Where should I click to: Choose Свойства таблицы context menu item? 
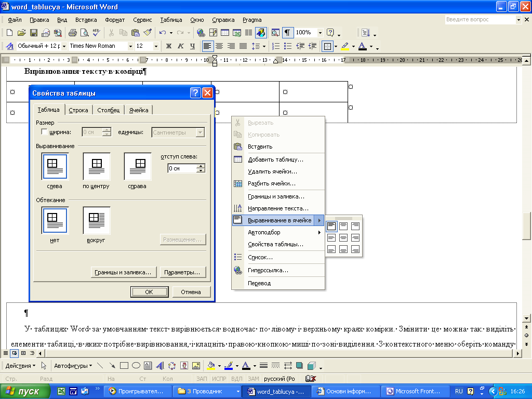tap(278, 244)
